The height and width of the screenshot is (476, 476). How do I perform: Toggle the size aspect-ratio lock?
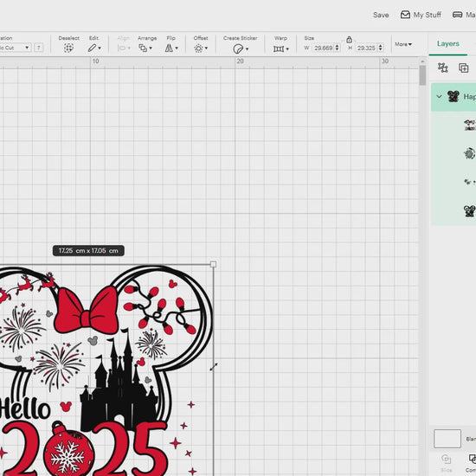349,40
